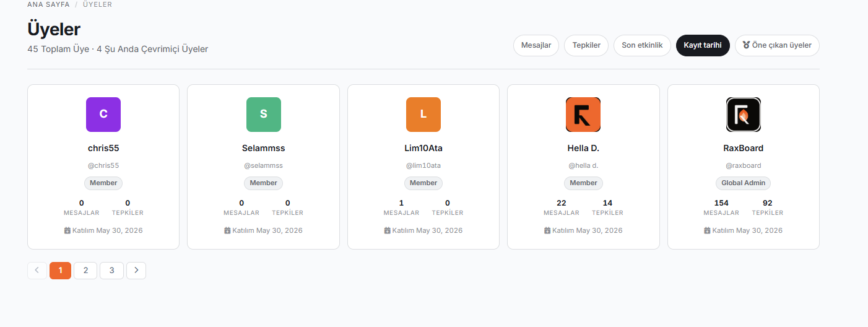Click Member badge on Selammss card
Image resolution: width=868 pixels, height=327 pixels.
(x=263, y=183)
